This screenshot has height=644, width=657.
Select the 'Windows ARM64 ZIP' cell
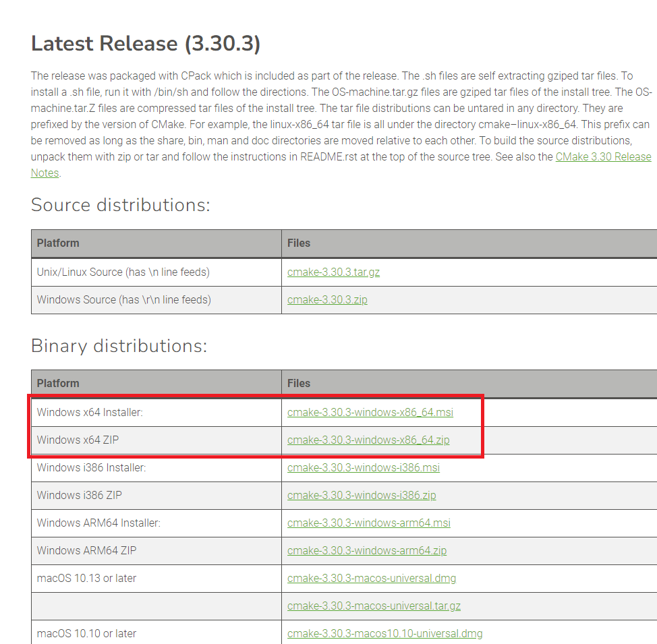click(x=156, y=551)
